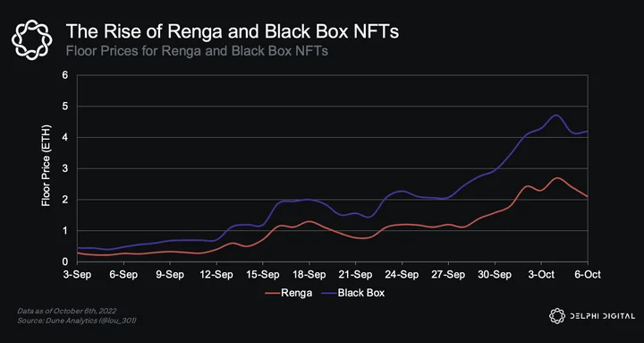Click the '12-Sep' x-axis label
Viewport: 644px width, 343px height.
216,274
